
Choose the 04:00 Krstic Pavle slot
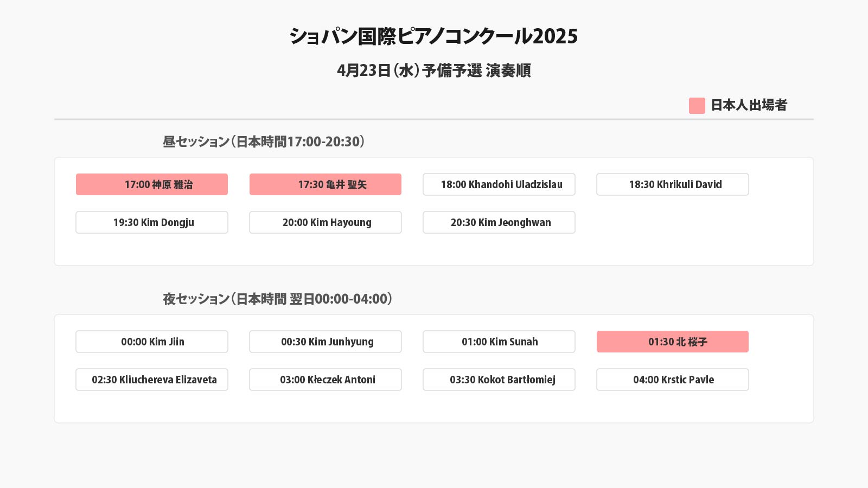[x=673, y=380]
